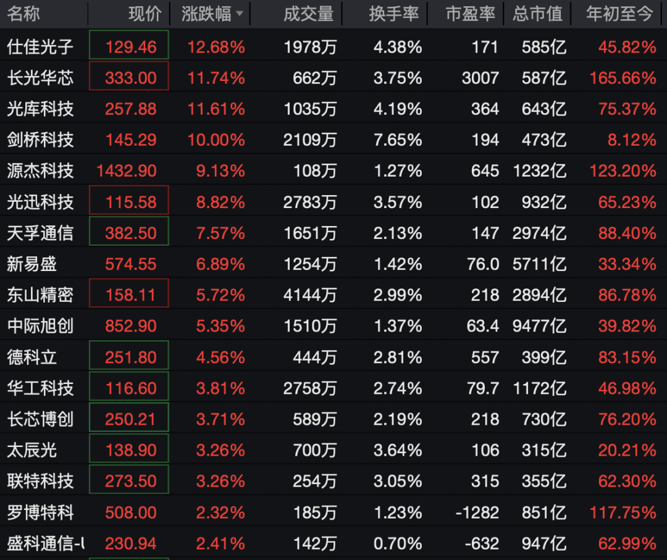Viewport: 667px width, 560px height.
Task: Sort by the 成交量 column header
Action: (x=306, y=14)
